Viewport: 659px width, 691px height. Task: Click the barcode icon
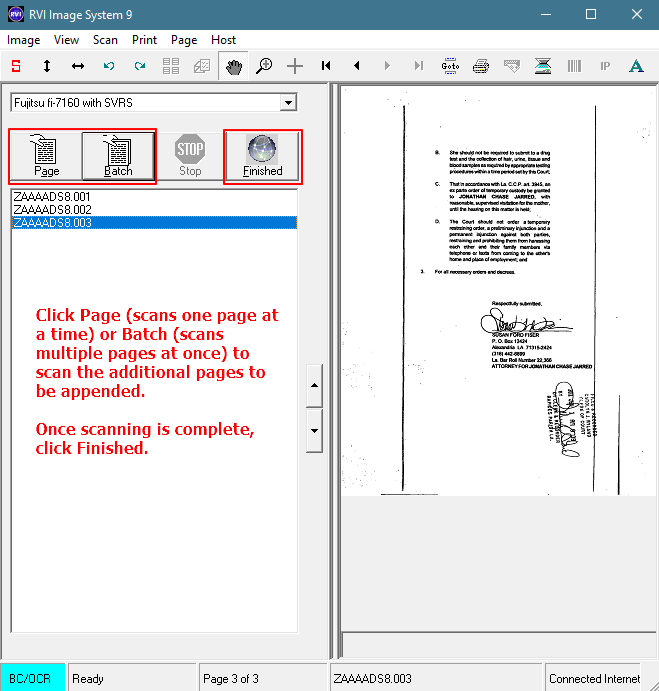pyautogui.click(x=574, y=66)
